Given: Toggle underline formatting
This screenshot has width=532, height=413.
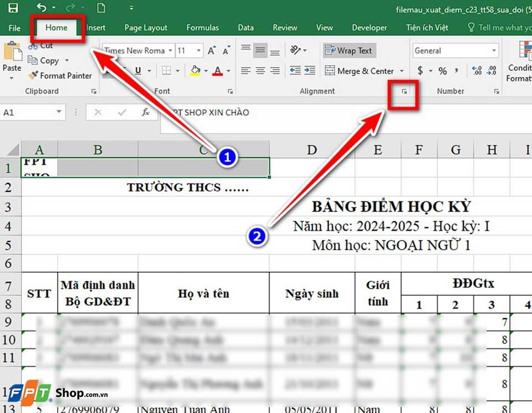Looking at the screenshot, I should (138, 70).
